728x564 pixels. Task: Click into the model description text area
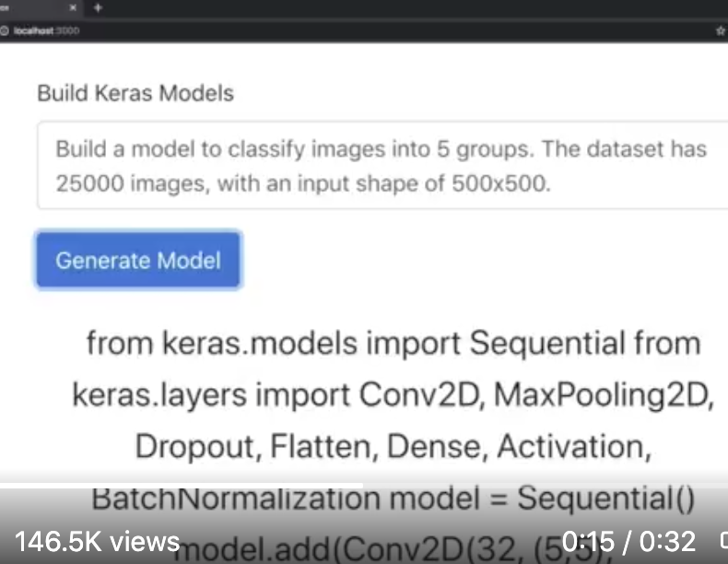click(x=382, y=166)
